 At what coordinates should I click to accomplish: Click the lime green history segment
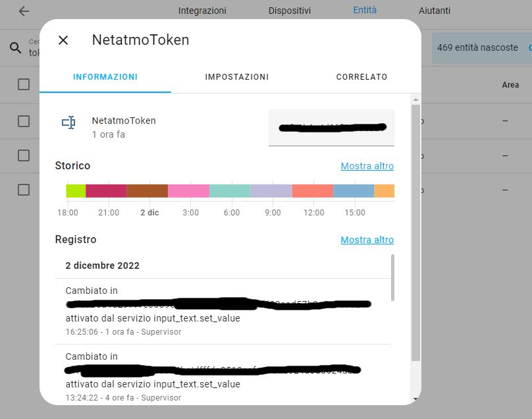pyautogui.click(x=76, y=191)
